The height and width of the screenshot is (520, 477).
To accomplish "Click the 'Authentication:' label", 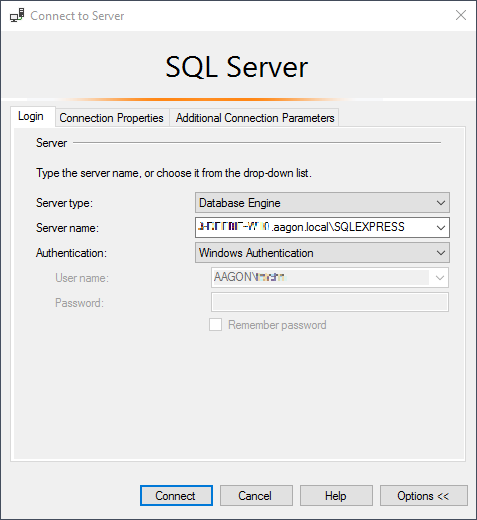I will 71,253.
